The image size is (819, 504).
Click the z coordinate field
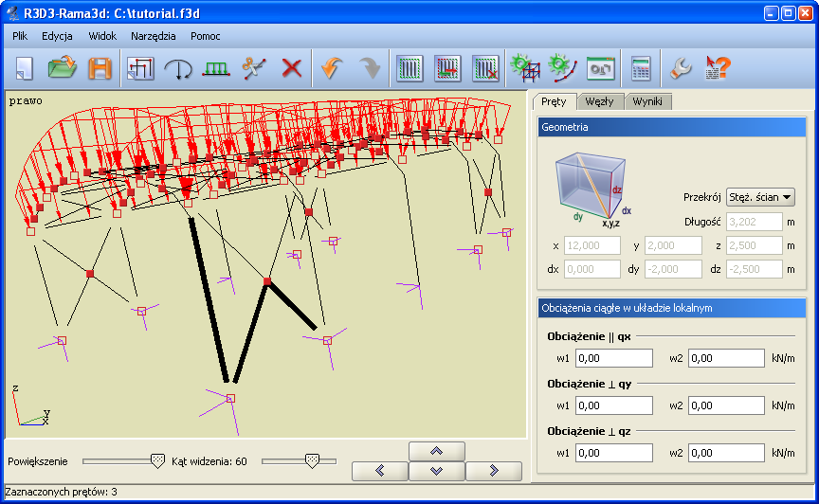755,245
